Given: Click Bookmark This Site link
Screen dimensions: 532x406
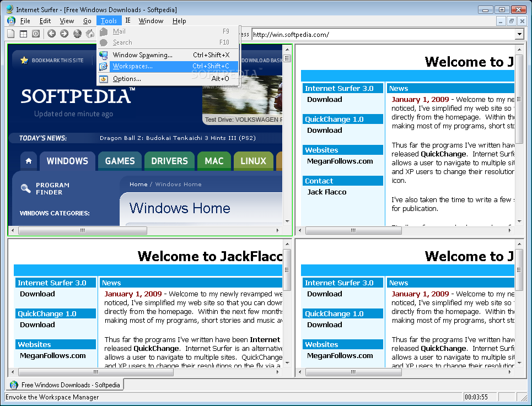Looking at the screenshot, I should pos(58,61).
